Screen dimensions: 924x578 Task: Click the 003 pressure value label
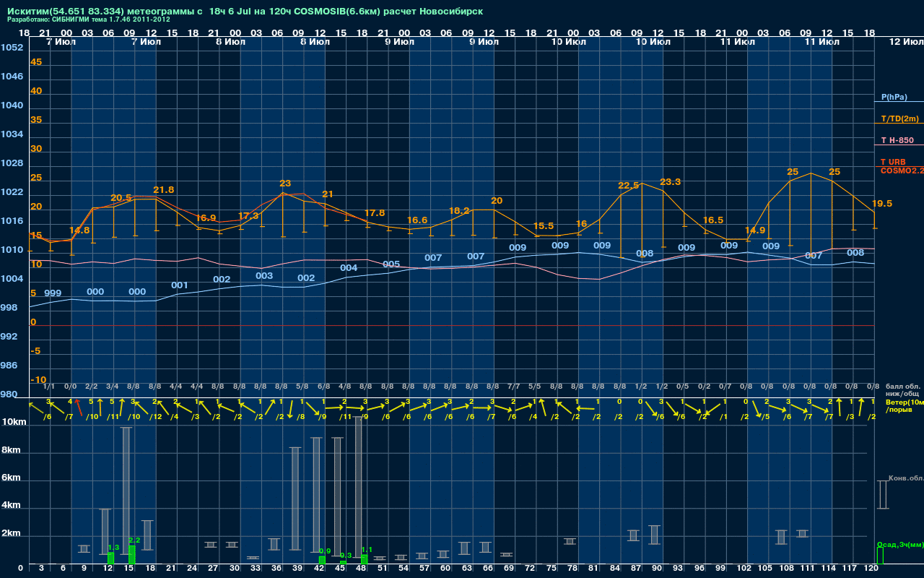pyautogui.click(x=264, y=276)
